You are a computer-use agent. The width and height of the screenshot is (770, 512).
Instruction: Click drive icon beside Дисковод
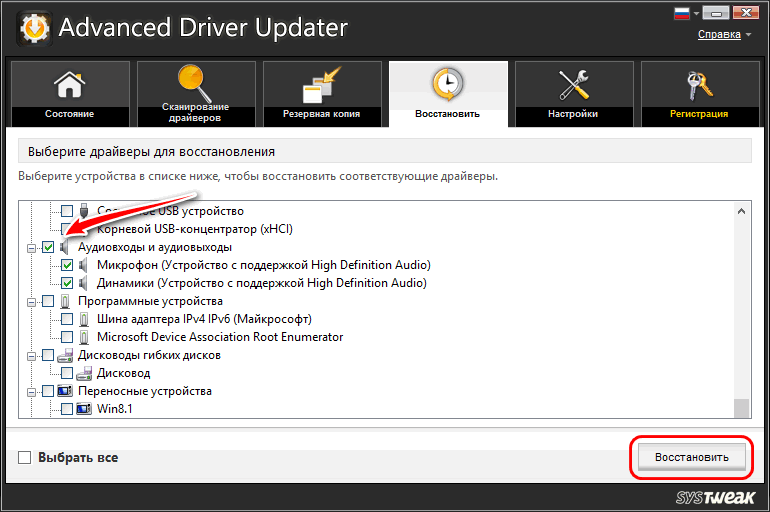pyautogui.click(x=84, y=373)
